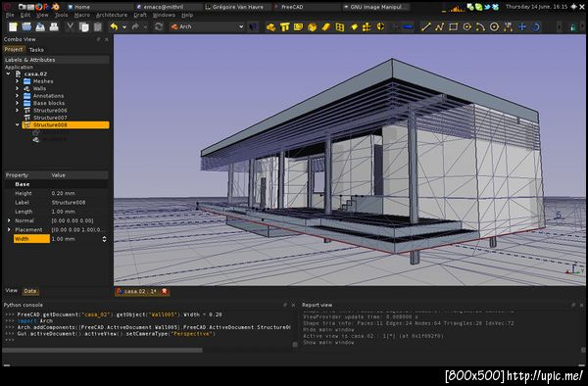This screenshot has width=588, height=386.
Task: Select the Arch Wall tool
Action: [x=270, y=27]
